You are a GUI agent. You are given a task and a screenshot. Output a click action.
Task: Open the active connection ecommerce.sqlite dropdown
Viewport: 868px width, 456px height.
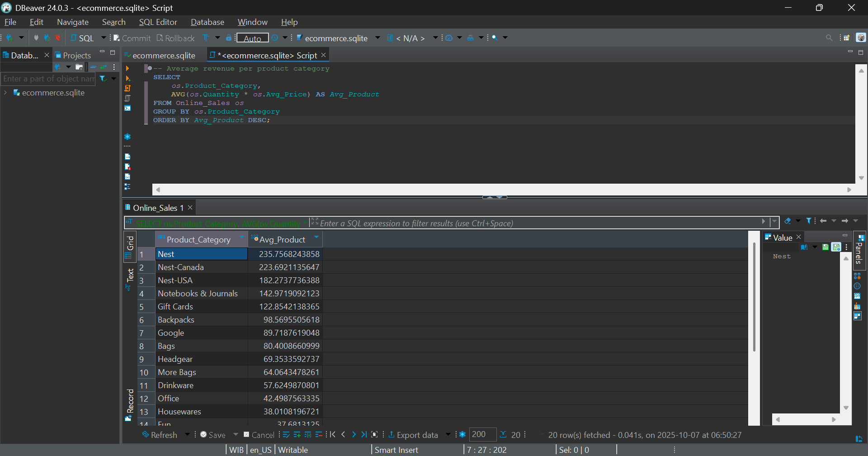coord(377,38)
